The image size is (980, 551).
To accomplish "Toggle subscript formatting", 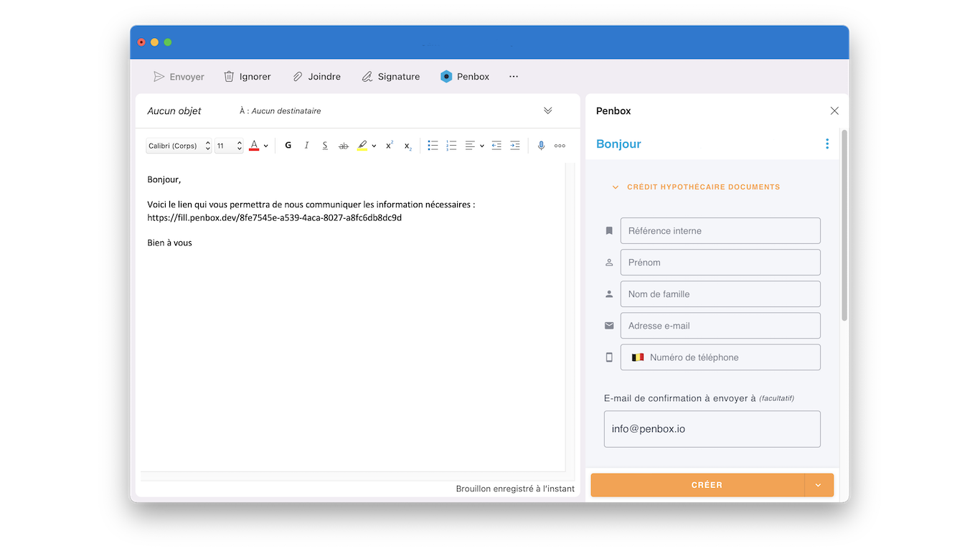I will [407, 146].
